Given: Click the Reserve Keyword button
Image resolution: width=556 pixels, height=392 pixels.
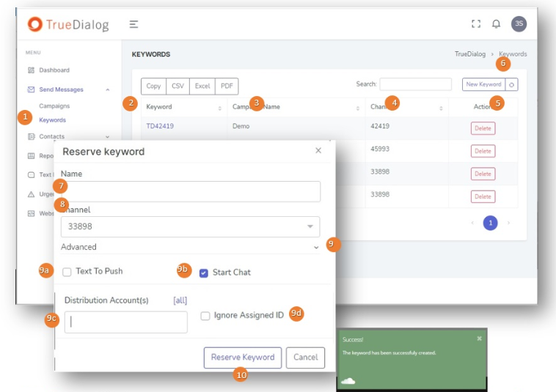Looking at the screenshot, I should tap(242, 358).
